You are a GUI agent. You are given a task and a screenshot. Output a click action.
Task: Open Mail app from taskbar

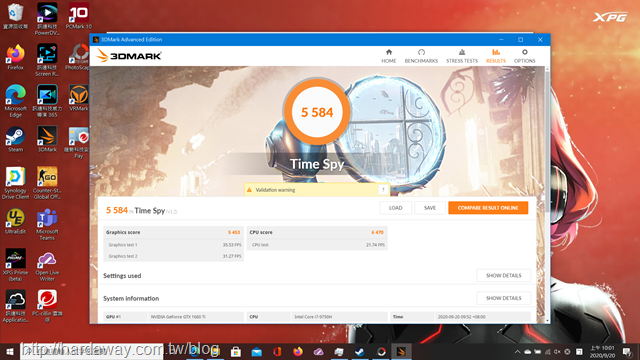[x=256, y=351]
